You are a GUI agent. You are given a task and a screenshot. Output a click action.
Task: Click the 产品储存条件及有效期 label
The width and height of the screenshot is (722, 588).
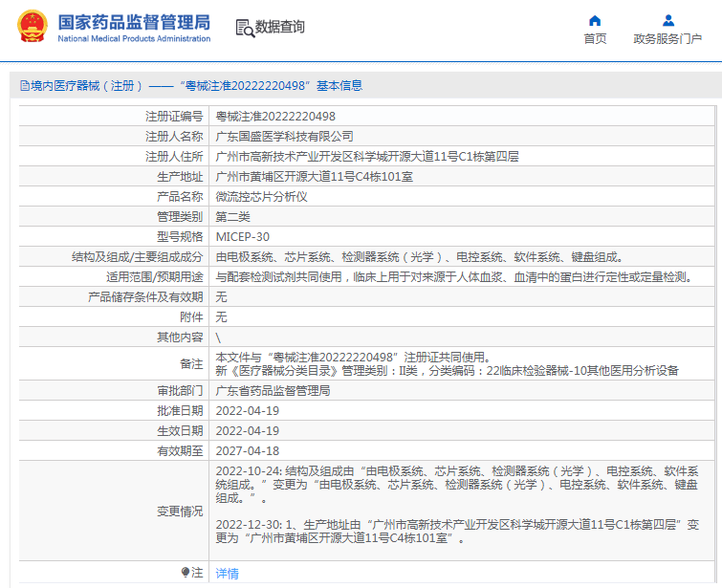click(x=145, y=297)
